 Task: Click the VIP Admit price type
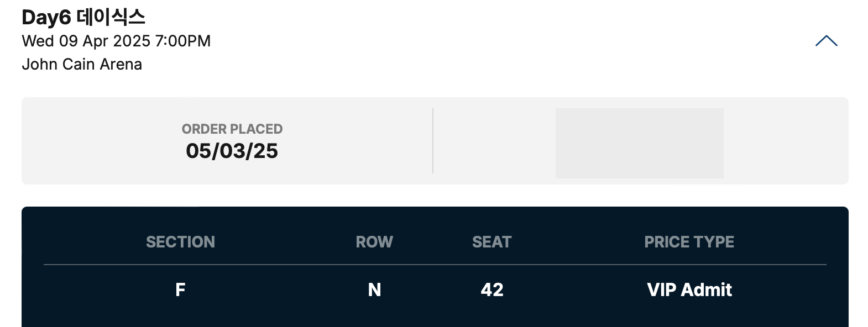click(x=689, y=290)
